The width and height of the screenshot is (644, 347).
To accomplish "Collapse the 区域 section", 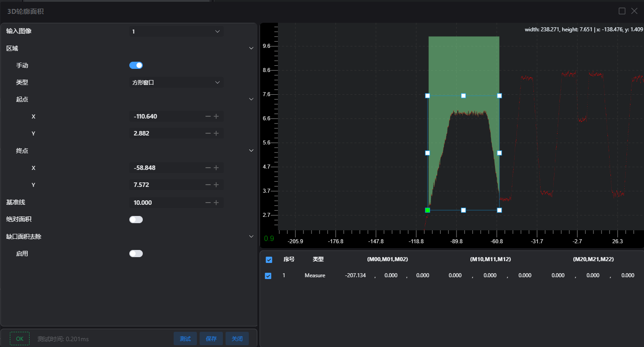I will point(251,48).
